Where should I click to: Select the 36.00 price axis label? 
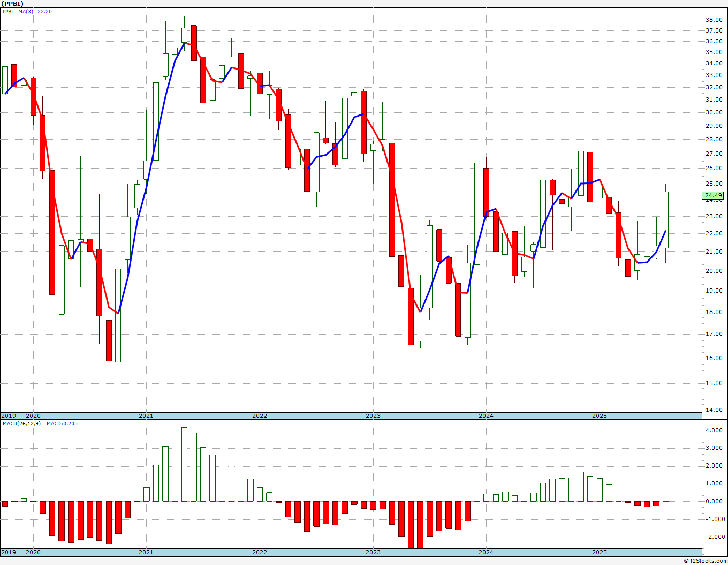click(714, 42)
